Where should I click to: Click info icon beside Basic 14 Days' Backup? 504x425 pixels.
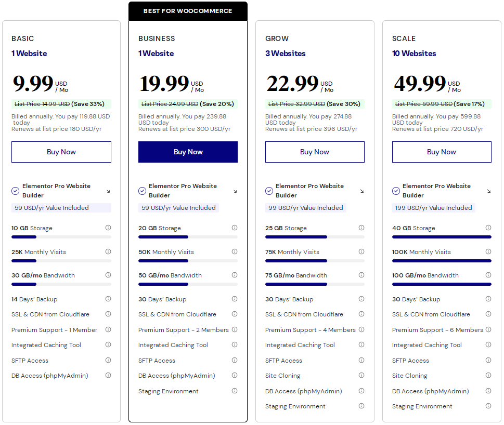click(108, 299)
